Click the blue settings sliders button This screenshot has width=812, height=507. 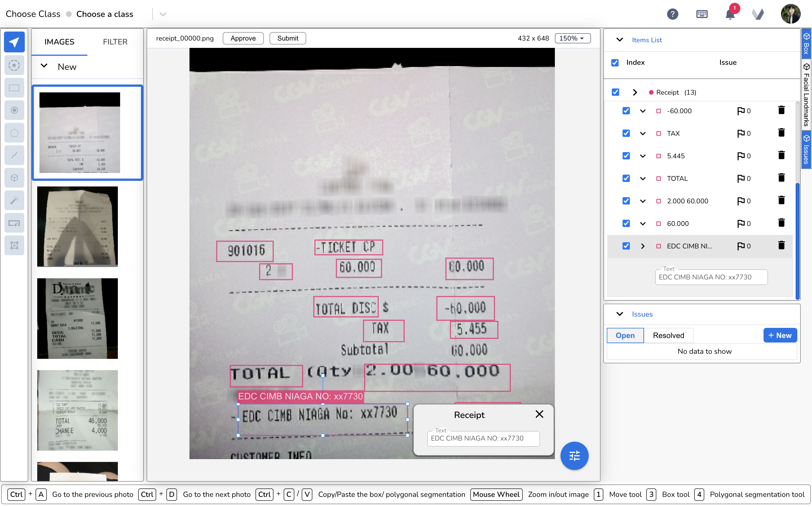pyautogui.click(x=574, y=455)
